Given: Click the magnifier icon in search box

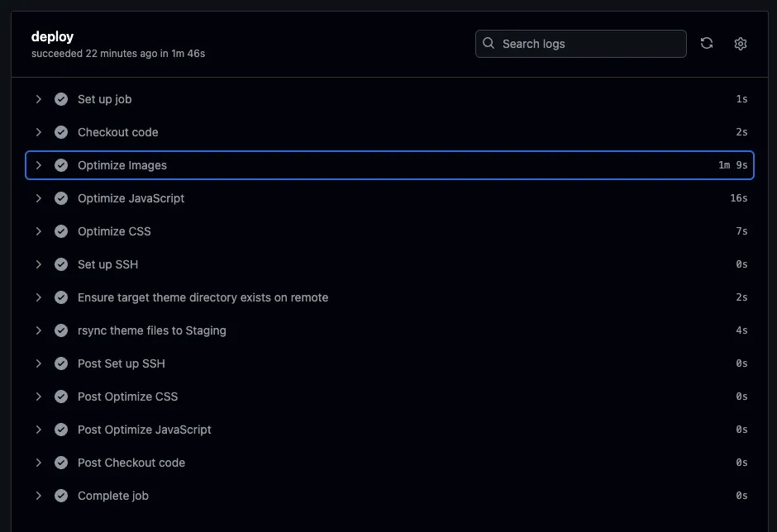Looking at the screenshot, I should coord(489,43).
